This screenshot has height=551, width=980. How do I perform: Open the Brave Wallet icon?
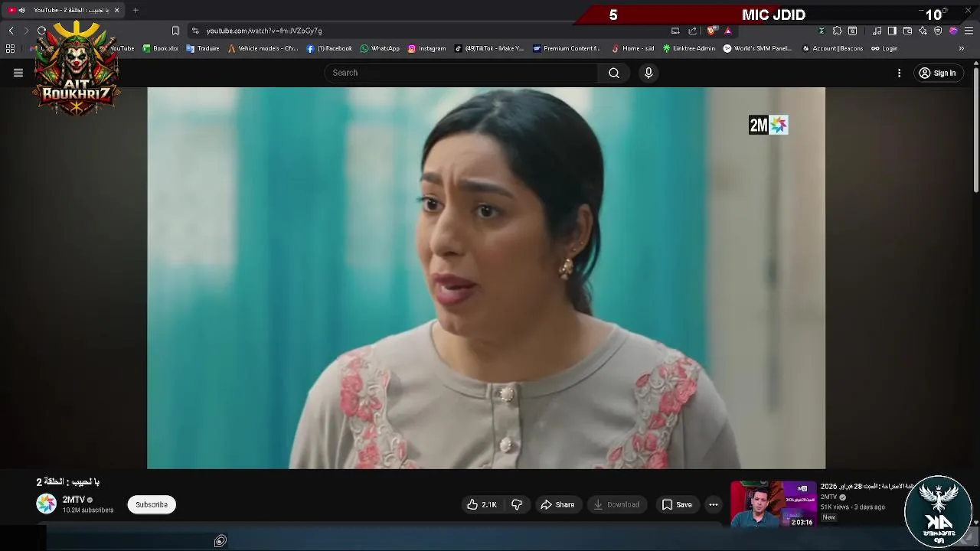(907, 31)
